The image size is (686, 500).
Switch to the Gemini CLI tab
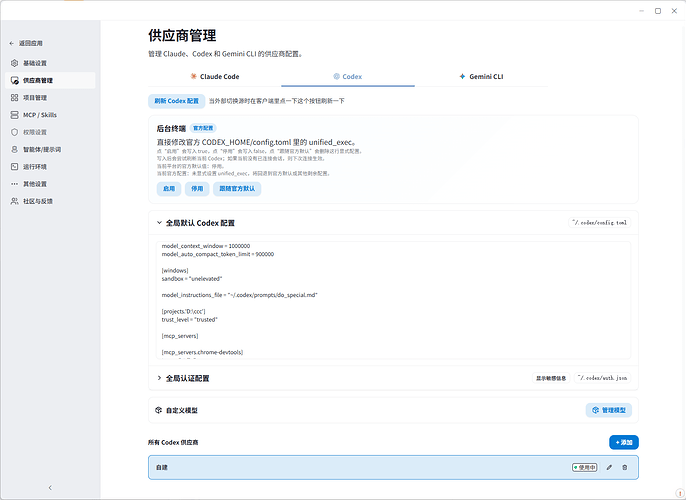[481, 77]
